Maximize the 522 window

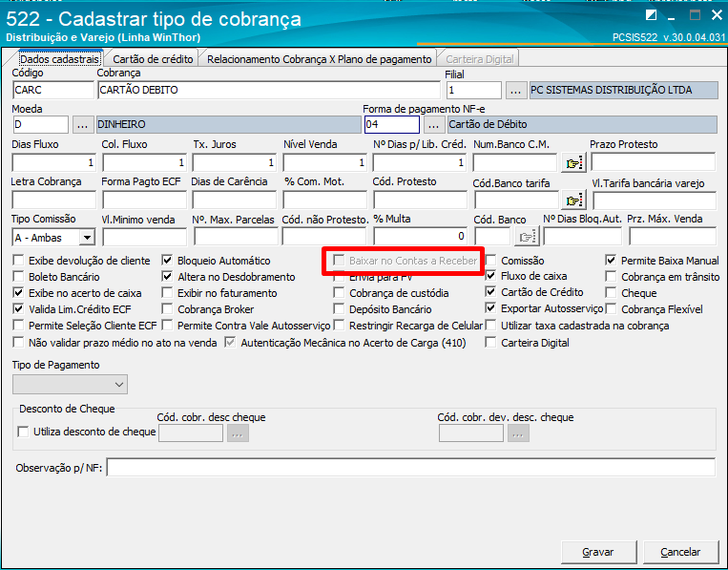(695, 15)
